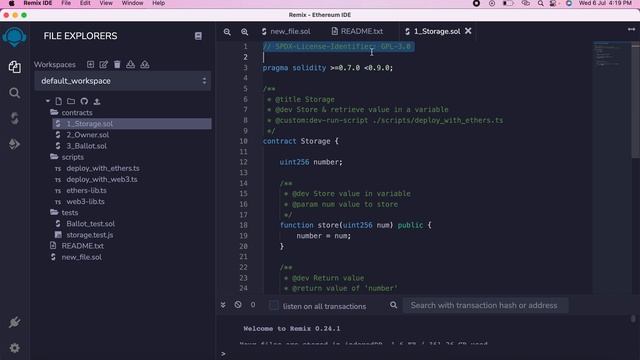Open the Help menu
Image resolution: width=640 pixels, height=360 pixels.
pyautogui.click(x=158, y=3)
